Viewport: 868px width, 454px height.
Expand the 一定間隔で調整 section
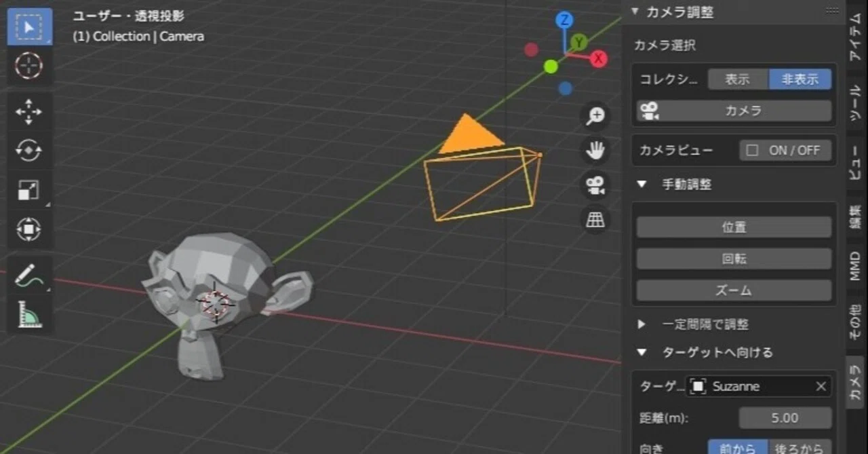click(642, 324)
